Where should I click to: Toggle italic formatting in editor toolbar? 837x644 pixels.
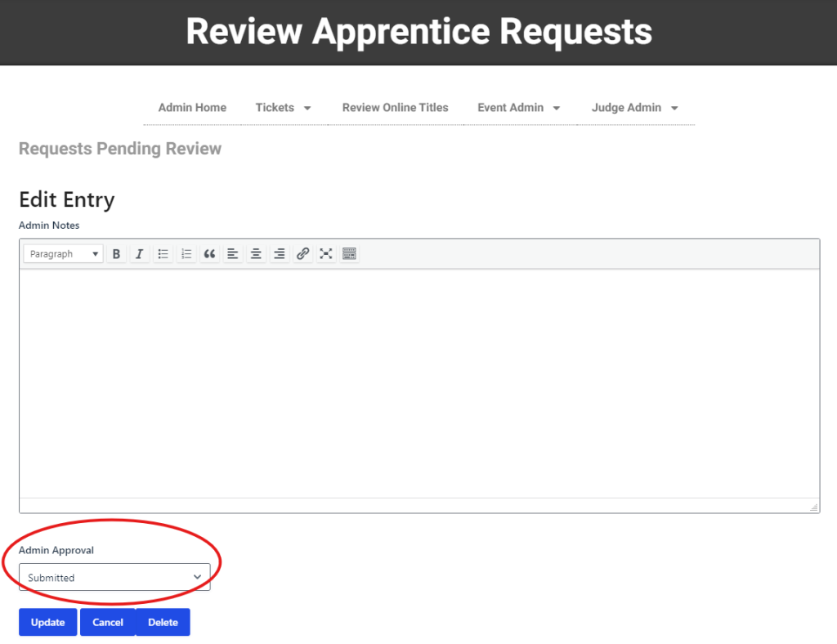pos(140,254)
